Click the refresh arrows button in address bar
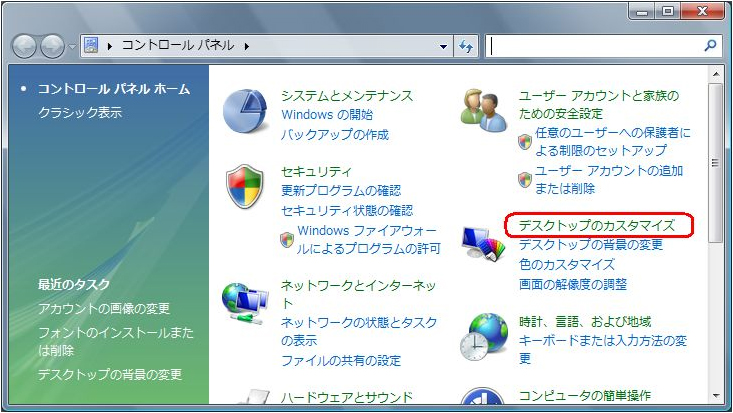The image size is (733, 413). pos(466,46)
